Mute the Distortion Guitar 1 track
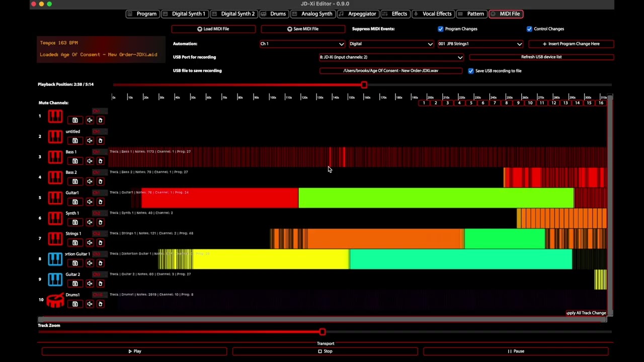 pos(90,263)
